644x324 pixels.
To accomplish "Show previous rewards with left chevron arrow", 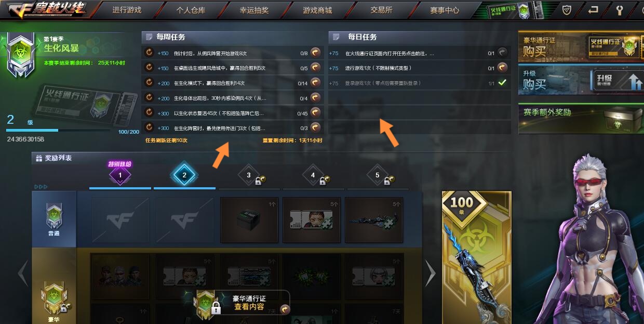I will 23,273.
